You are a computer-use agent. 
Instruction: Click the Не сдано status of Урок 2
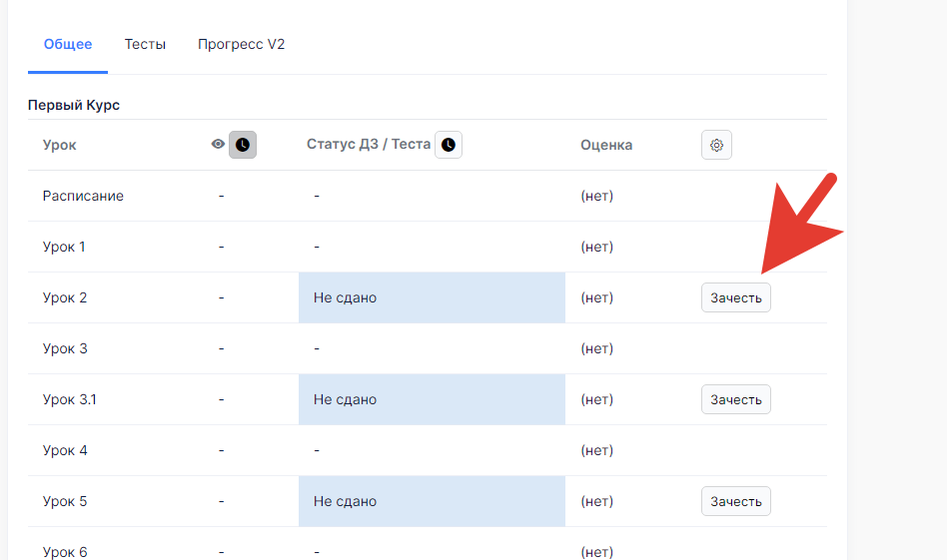click(x=345, y=297)
